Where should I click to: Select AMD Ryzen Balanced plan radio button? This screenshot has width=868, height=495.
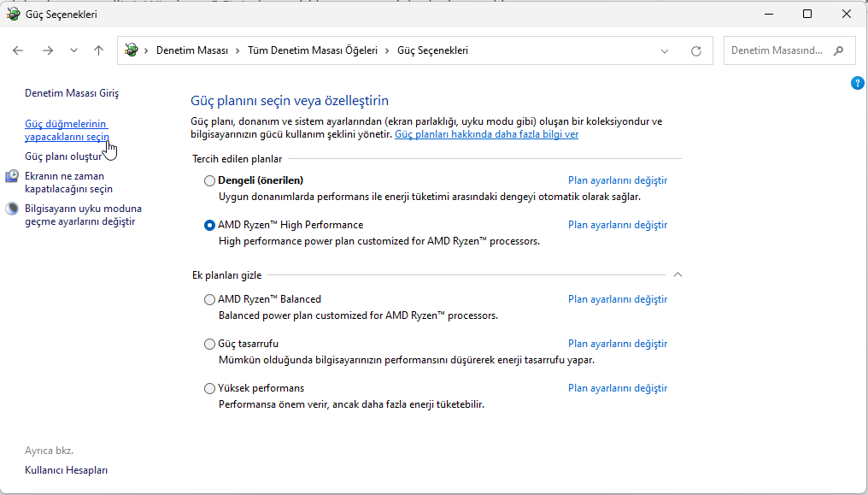pyautogui.click(x=210, y=299)
